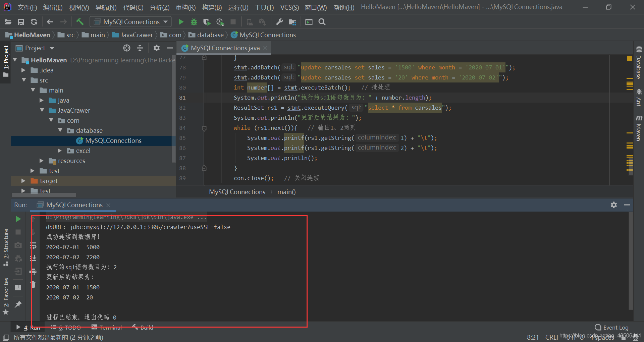644x342 pixels.
Task: Open the MySQLConnections run configuration dropdown
Action: pyautogui.click(x=131, y=22)
